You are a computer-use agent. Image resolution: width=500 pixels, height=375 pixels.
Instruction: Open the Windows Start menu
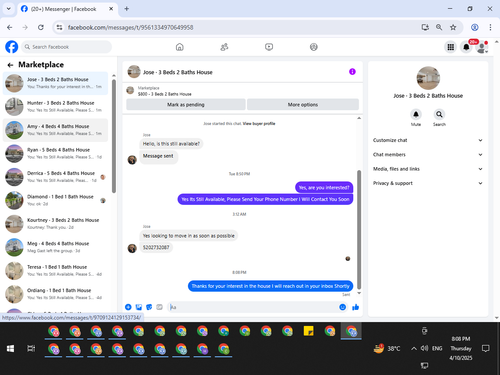pos(10,349)
